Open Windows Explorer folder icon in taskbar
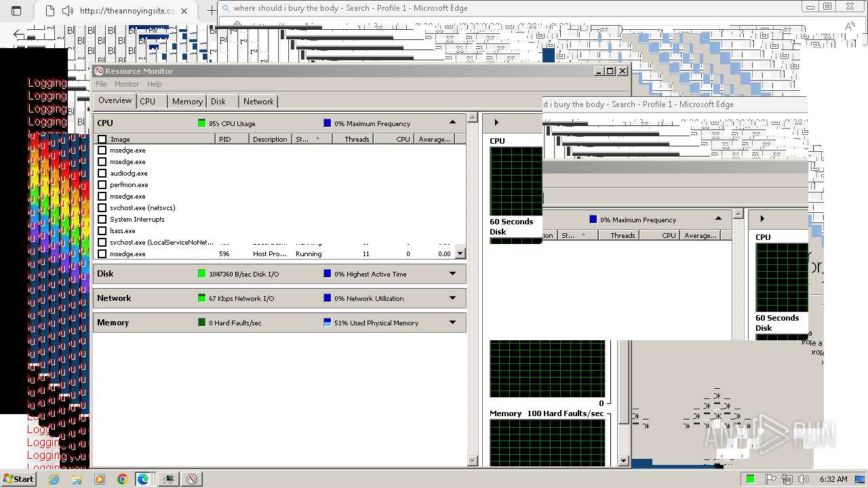The image size is (868, 488). [x=77, y=479]
